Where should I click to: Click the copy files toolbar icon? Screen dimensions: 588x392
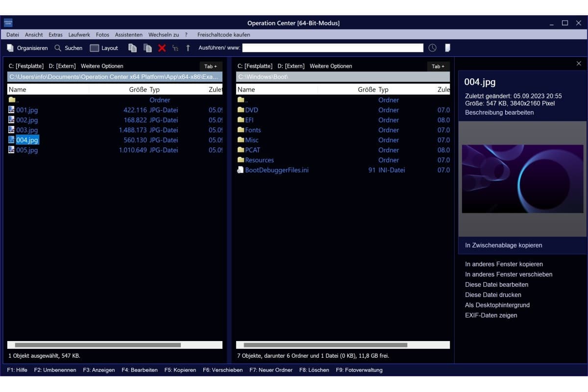(x=132, y=48)
